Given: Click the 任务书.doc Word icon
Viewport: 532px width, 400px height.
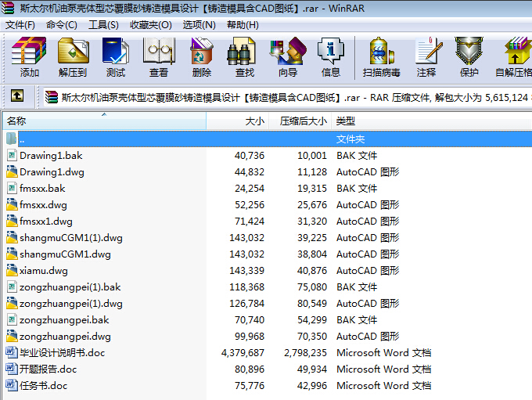Looking at the screenshot, I should coord(12,385).
